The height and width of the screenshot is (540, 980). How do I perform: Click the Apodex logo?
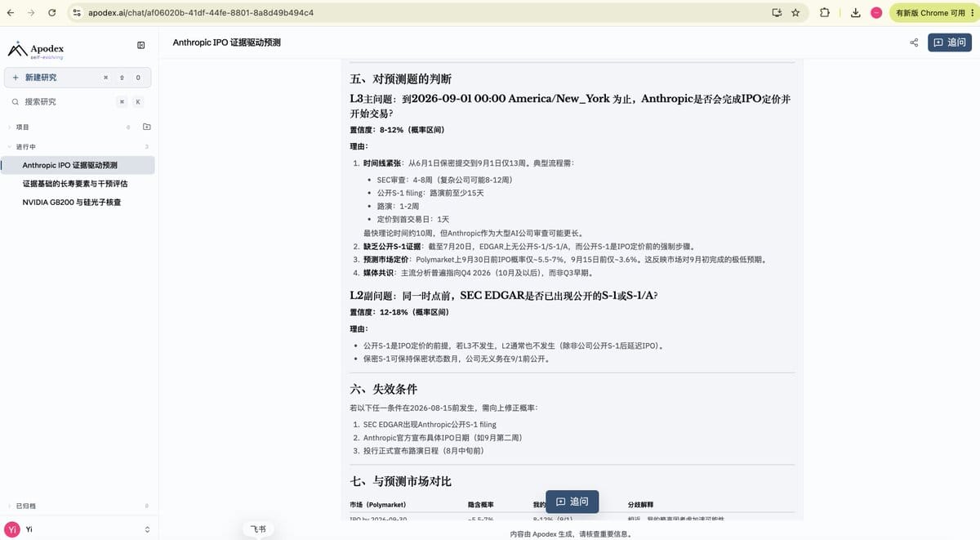click(36, 50)
